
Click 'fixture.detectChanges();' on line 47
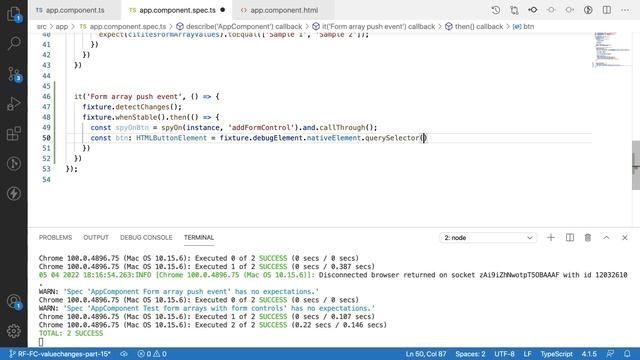[132, 107]
